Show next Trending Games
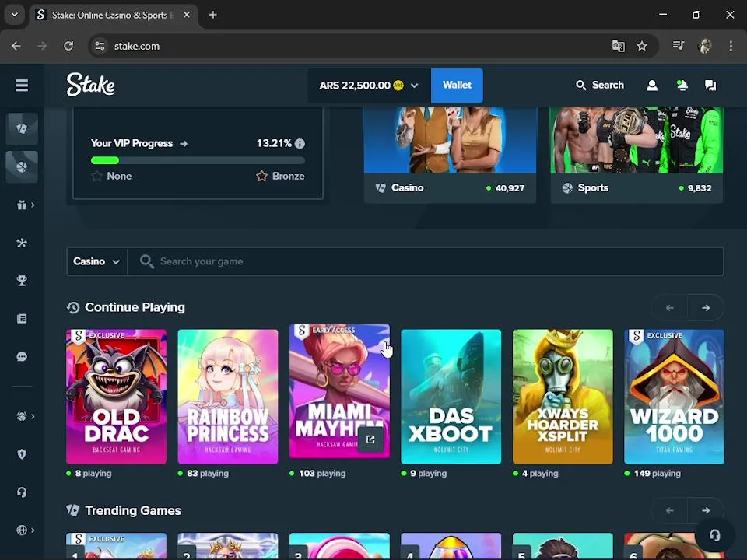Image resolution: width=747 pixels, height=560 pixels. pos(706,510)
